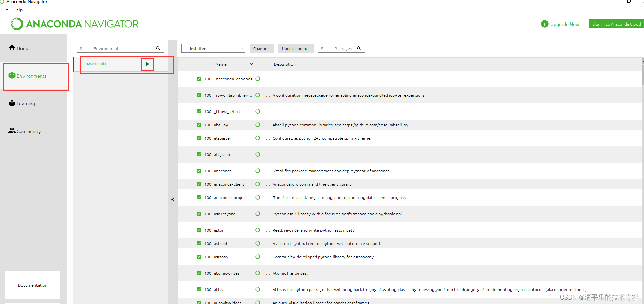
Task: Click the type circle icon for anaconda
Action: pos(258,171)
